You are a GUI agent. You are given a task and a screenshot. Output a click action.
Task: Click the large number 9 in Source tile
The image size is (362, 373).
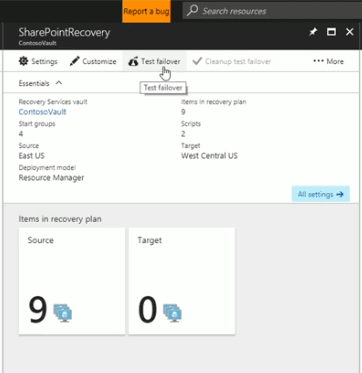38,310
